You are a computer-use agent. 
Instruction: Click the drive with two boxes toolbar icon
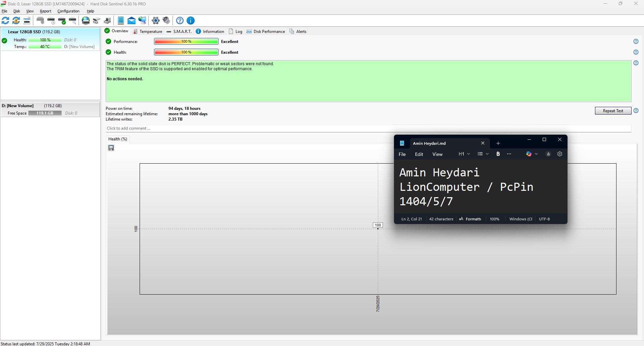pos(97,20)
